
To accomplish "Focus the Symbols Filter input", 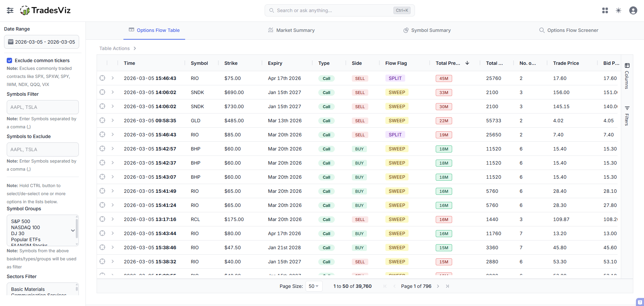I will pyautogui.click(x=43, y=107).
